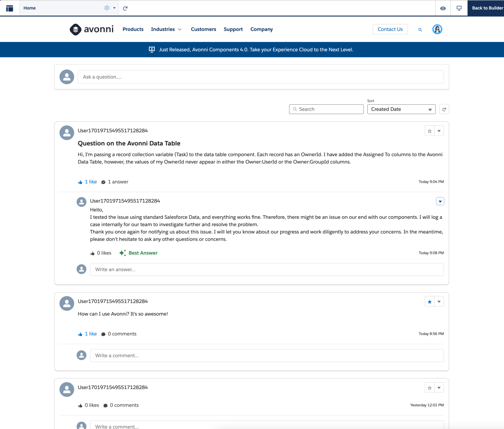Go to the Support menu item
The height and width of the screenshot is (429, 504).
coord(233,29)
